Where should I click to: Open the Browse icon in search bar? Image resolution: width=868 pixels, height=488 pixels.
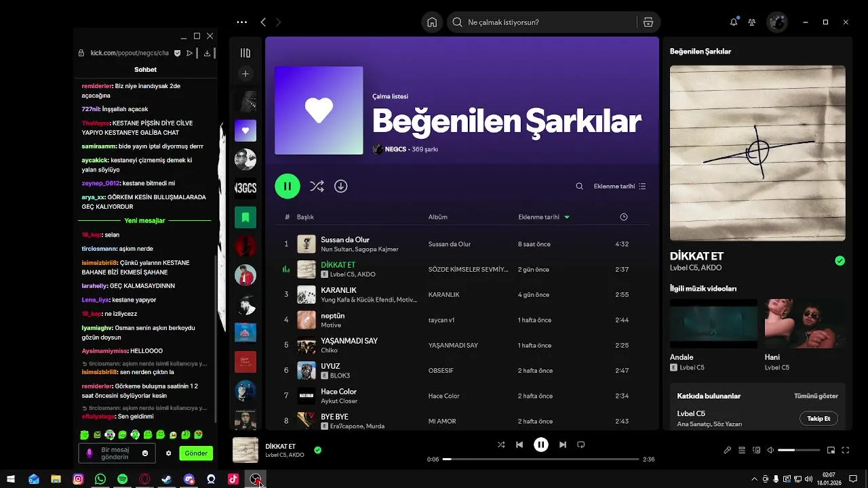[x=648, y=22]
